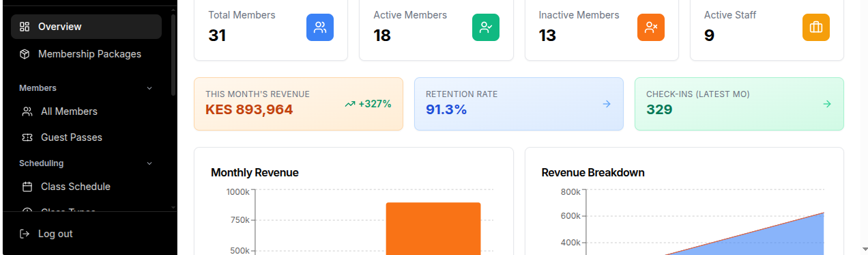Click the Active Members count 18
Screen dimensions: 868x255
(382, 36)
